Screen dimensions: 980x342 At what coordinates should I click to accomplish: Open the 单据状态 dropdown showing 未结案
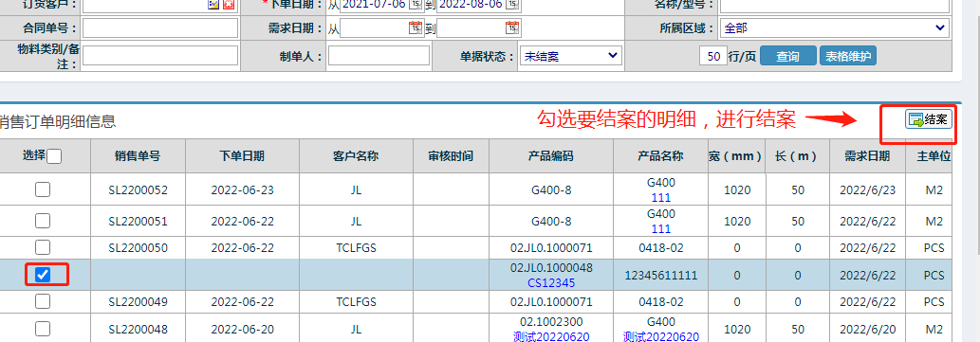(x=570, y=56)
